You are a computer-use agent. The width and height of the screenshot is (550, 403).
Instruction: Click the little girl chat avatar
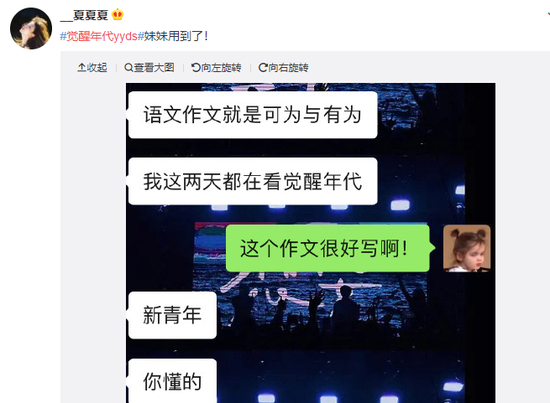point(467,248)
